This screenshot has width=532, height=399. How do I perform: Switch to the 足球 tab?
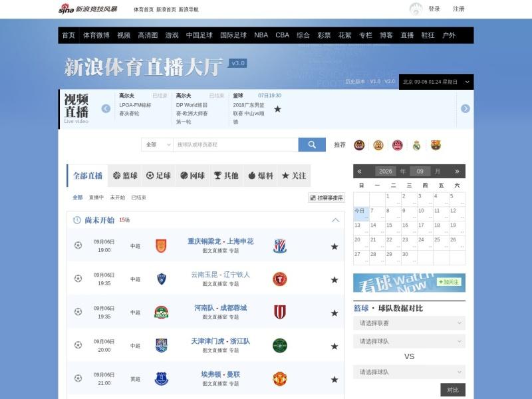pos(158,176)
